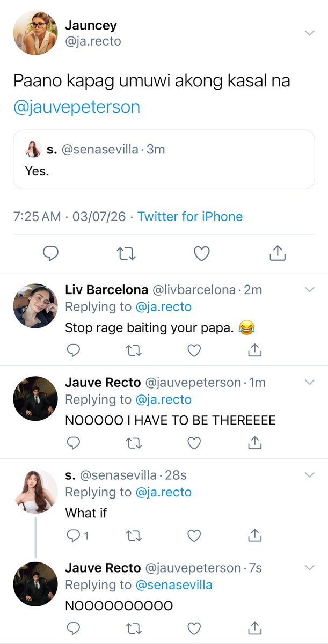Reply to Jauncey's main tweet
The image size is (328, 644).
click(x=50, y=253)
